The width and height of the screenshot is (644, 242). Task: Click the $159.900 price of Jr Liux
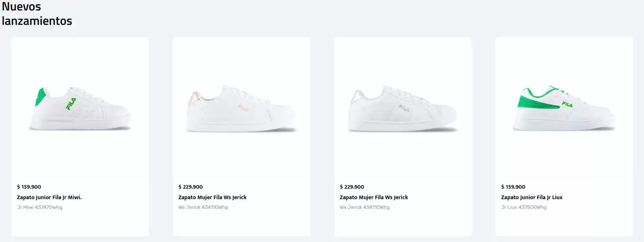point(513,187)
